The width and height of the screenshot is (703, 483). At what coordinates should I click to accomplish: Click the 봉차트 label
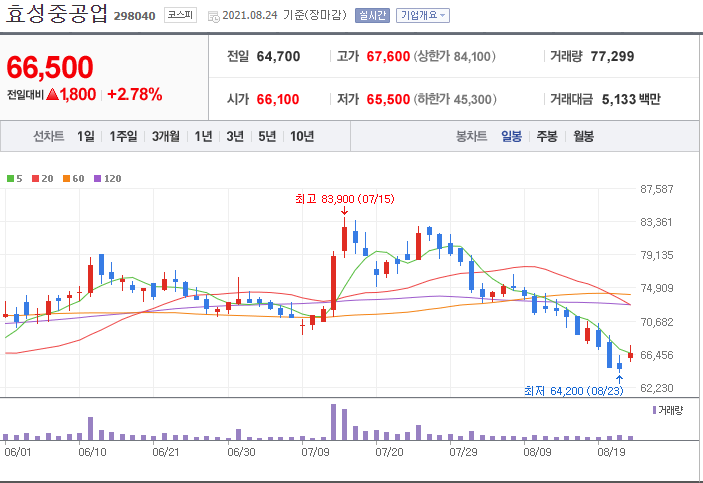pyautogui.click(x=472, y=136)
